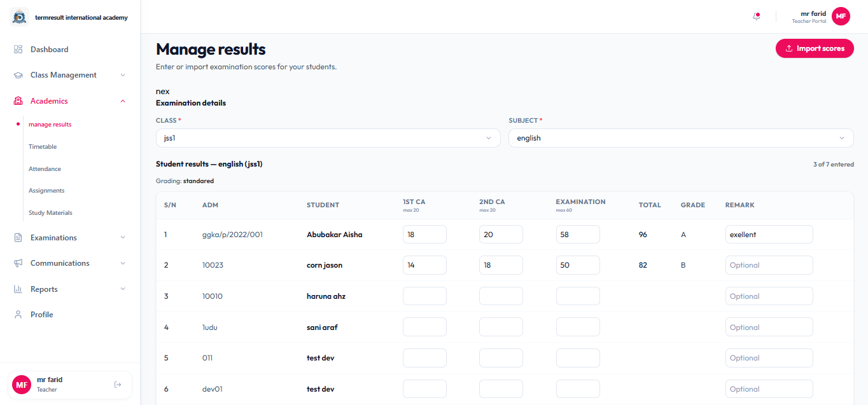Edit Abubakar Aisha's remark field exellent
Image resolution: width=868 pixels, height=405 pixels.
tap(769, 235)
